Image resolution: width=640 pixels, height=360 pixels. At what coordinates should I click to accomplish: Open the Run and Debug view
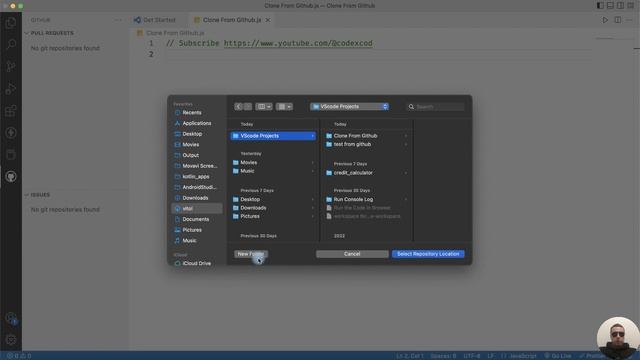11,88
